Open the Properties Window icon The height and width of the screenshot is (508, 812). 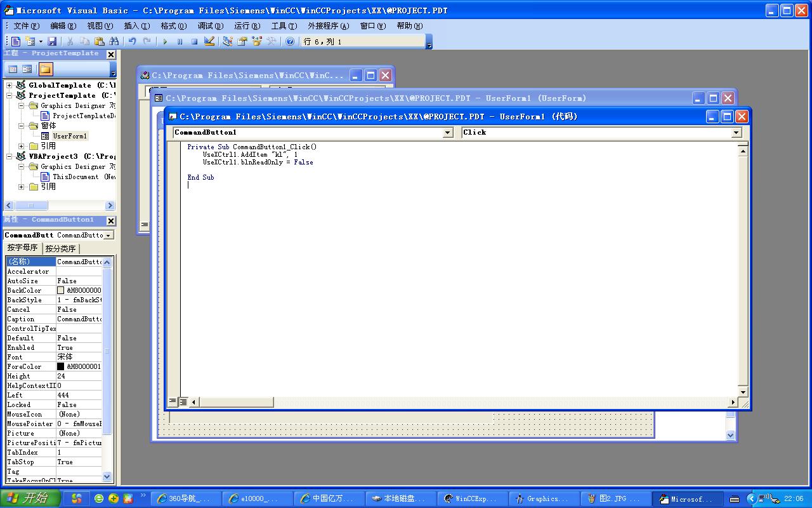242,41
